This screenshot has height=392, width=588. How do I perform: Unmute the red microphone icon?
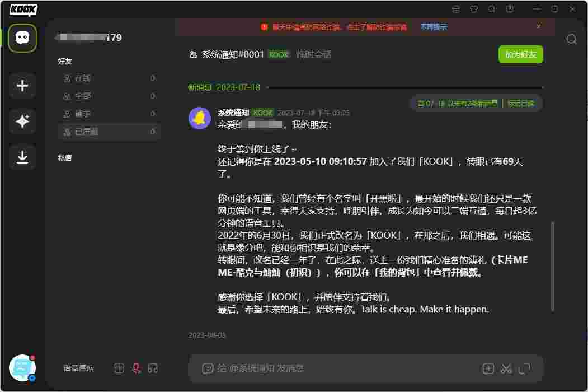pos(135,368)
